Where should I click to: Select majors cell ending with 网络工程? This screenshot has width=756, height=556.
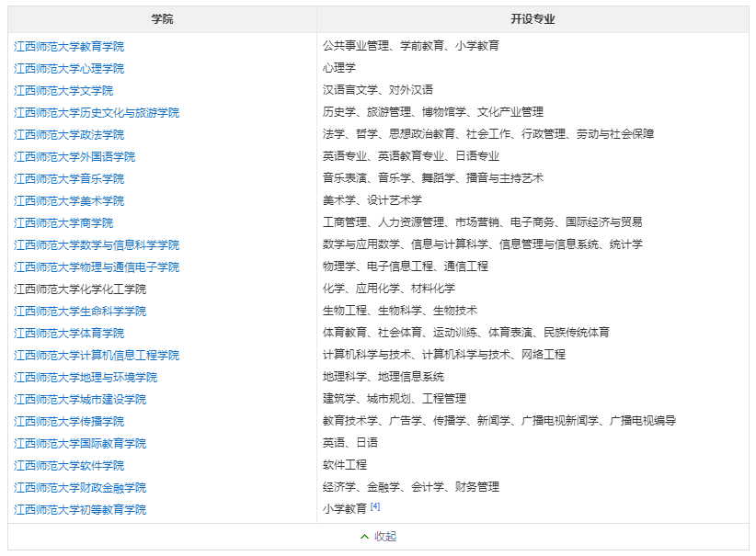click(x=444, y=355)
